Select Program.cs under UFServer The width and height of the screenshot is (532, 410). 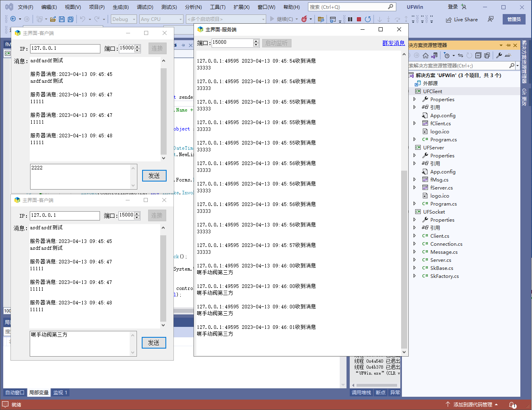(443, 204)
